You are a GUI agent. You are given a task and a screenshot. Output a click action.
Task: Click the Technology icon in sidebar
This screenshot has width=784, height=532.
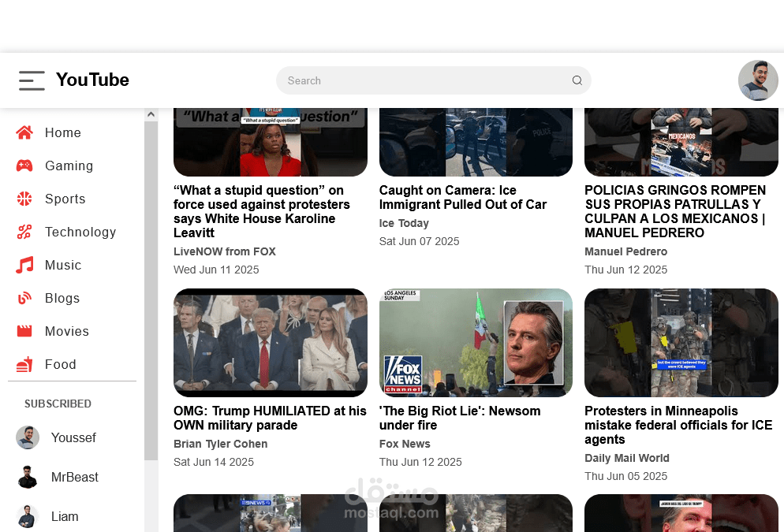tap(24, 232)
